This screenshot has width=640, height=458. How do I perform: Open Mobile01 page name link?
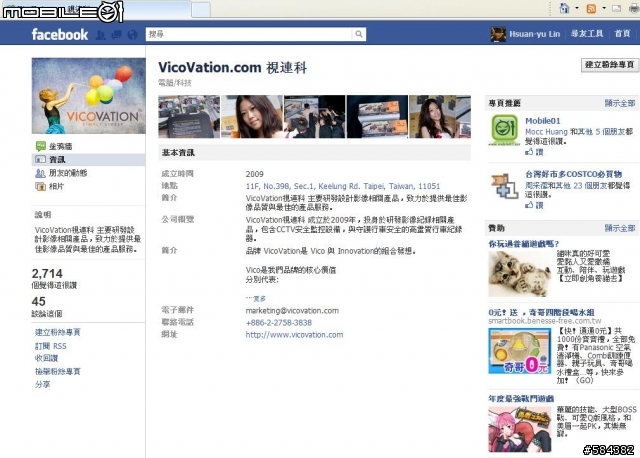(542, 121)
